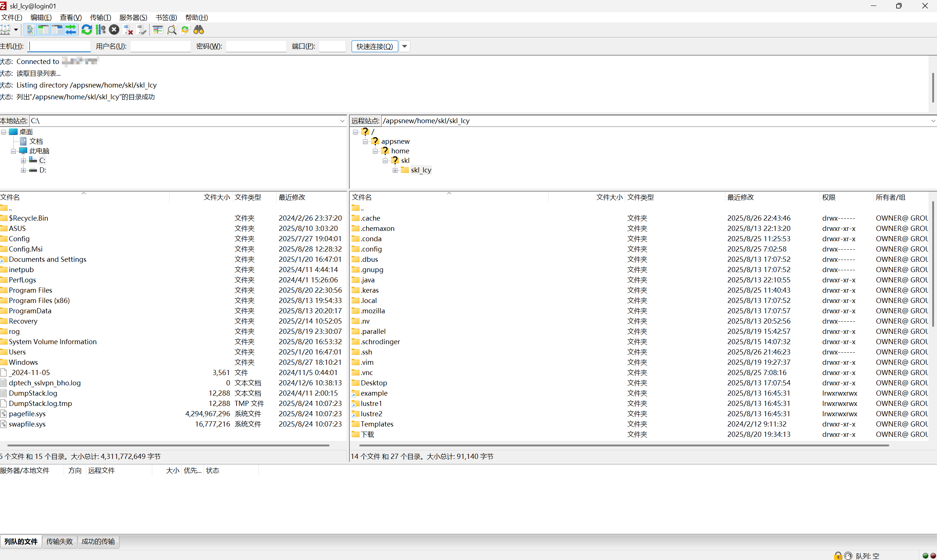The height and width of the screenshot is (560, 937).
Task: Switch to the 成功的传输 tab
Action: coord(98,542)
